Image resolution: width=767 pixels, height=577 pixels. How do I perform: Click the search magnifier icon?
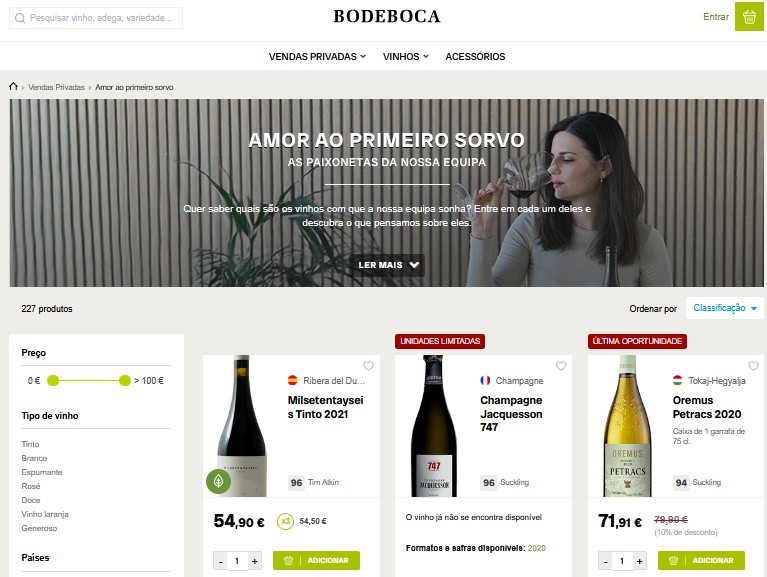coord(20,18)
